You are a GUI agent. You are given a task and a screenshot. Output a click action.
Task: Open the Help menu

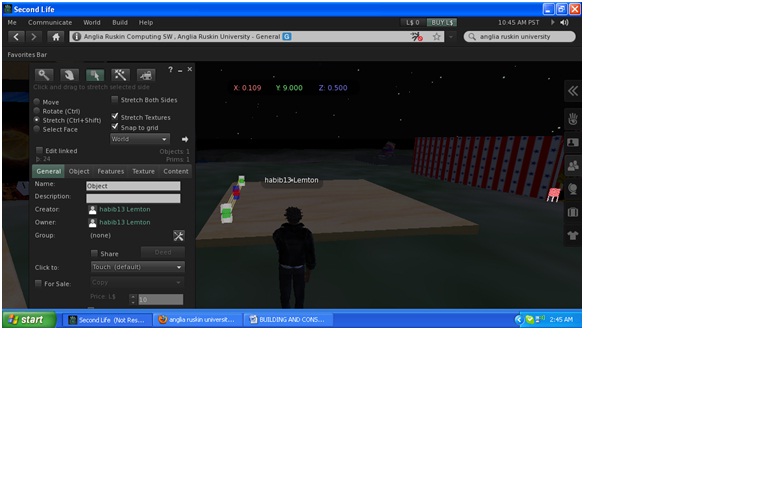(146, 23)
